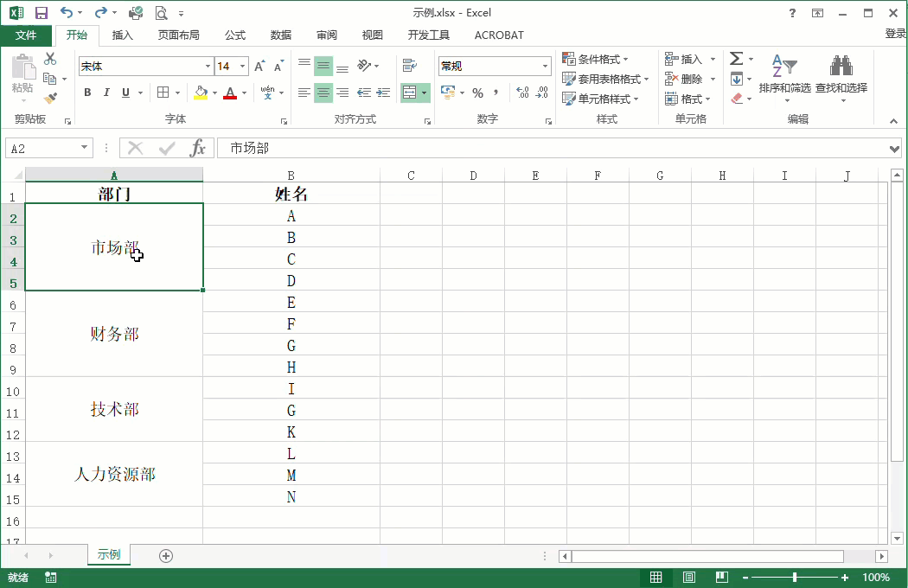Activate the Format Painter brush
908x588 pixels.
(50, 98)
